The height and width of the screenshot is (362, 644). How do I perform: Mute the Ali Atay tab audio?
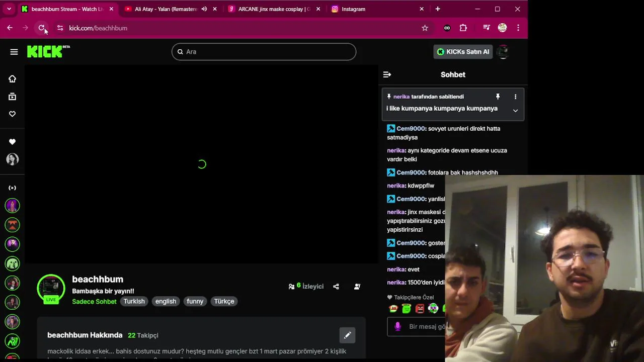(x=204, y=9)
